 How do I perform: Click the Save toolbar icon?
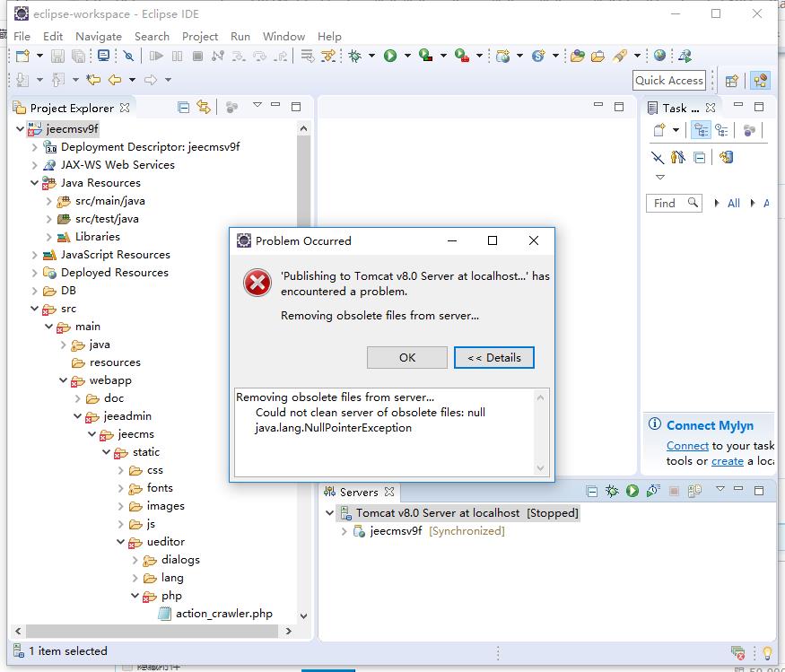coord(57,56)
